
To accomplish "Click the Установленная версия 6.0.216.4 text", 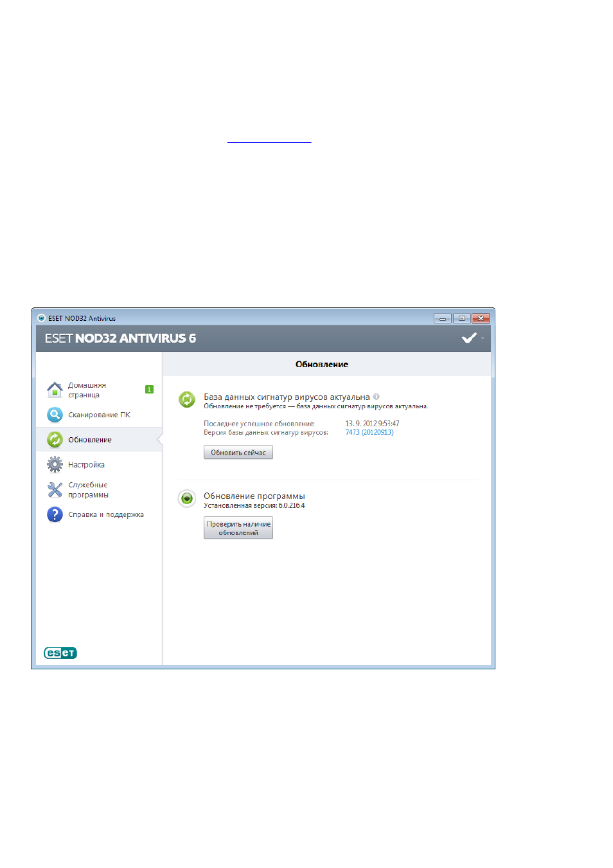I will tap(254, 505).
